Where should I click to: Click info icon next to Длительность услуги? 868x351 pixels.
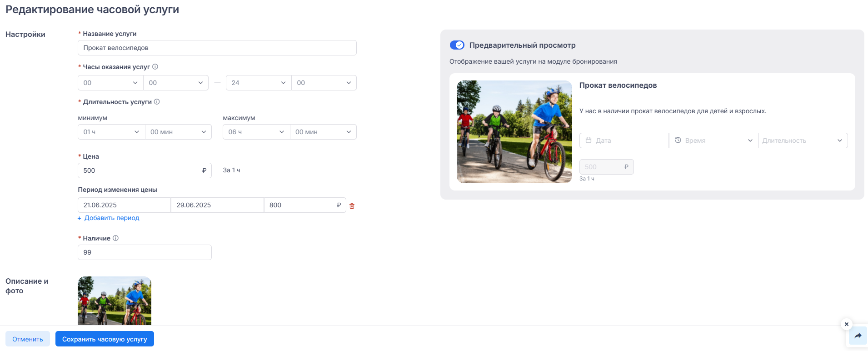point(157,102)
